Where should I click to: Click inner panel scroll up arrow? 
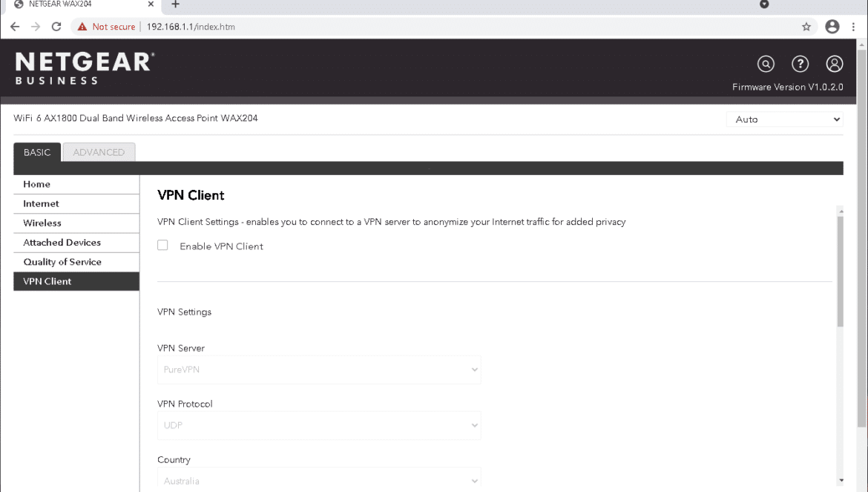(841, 211)
